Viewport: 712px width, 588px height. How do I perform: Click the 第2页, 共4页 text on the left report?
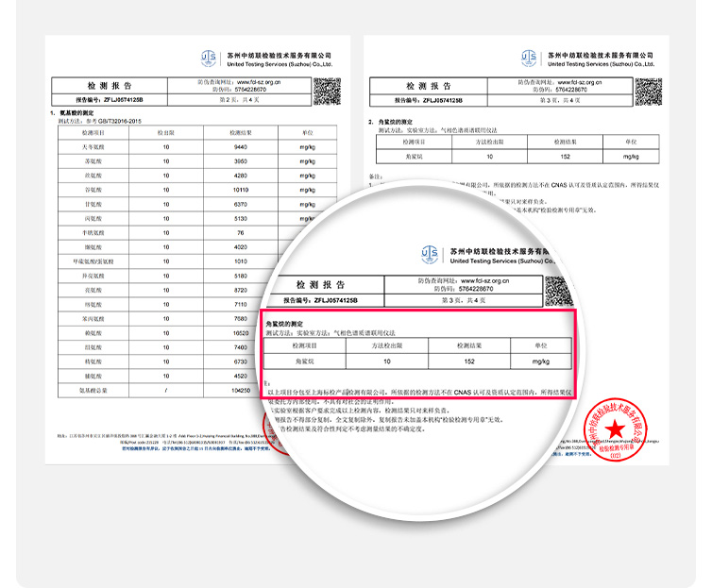[x=239, y=99]
